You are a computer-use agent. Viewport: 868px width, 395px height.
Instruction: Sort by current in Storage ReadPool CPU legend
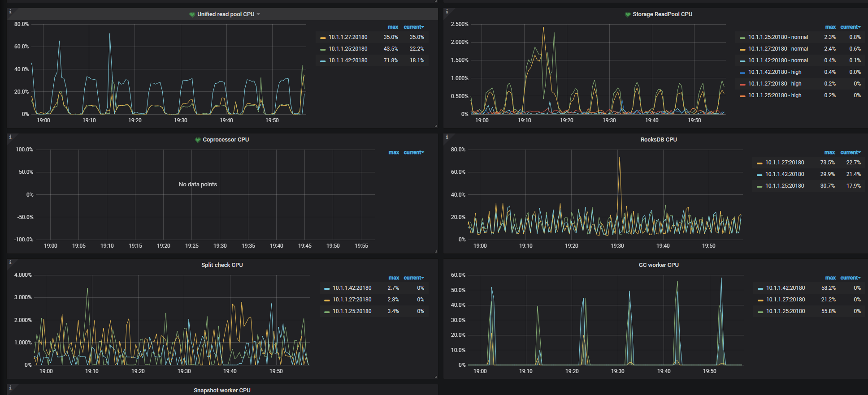pyautogui.click(x=850, y=27)
